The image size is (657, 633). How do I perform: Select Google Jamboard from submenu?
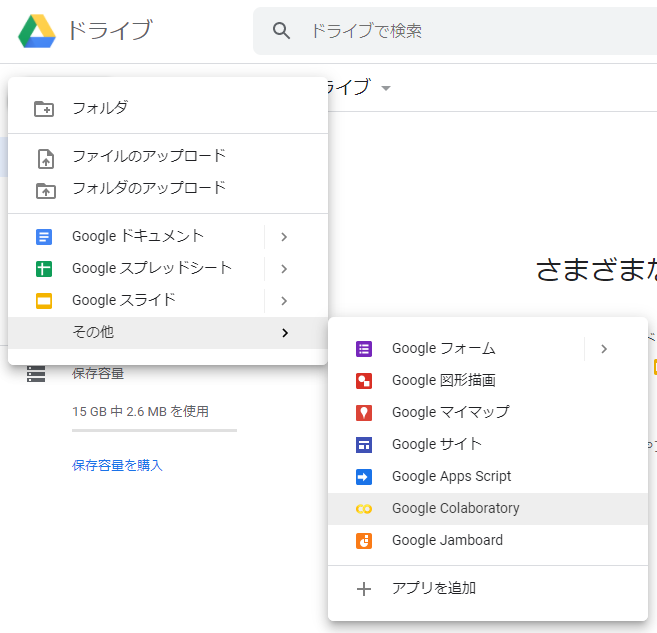click(x=488, y=541)
